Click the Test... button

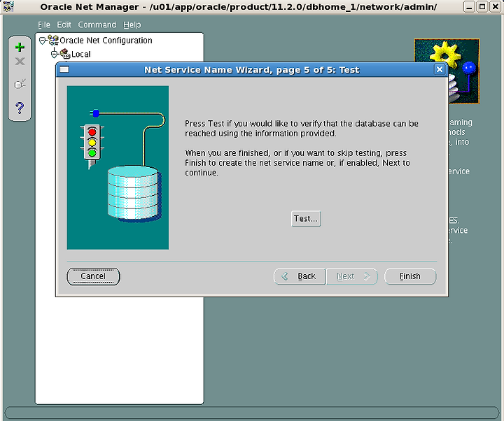306,219
